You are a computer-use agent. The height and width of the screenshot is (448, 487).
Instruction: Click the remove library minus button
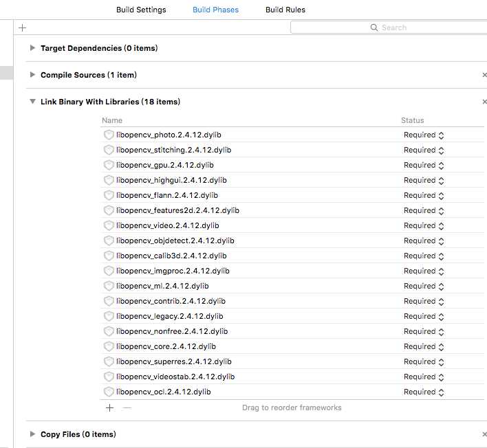click(x=127, y=407)
